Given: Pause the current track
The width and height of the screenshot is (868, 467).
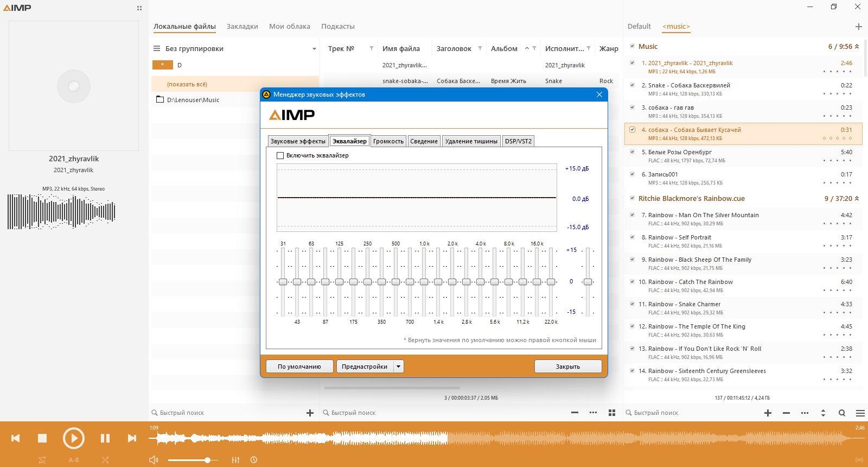Looking at the screenshot, I should 105,438.
